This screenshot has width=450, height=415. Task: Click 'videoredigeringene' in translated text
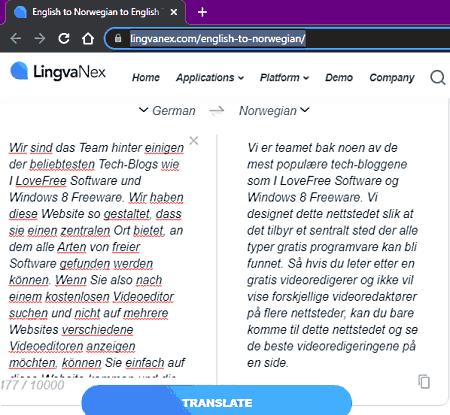[348, 346]
